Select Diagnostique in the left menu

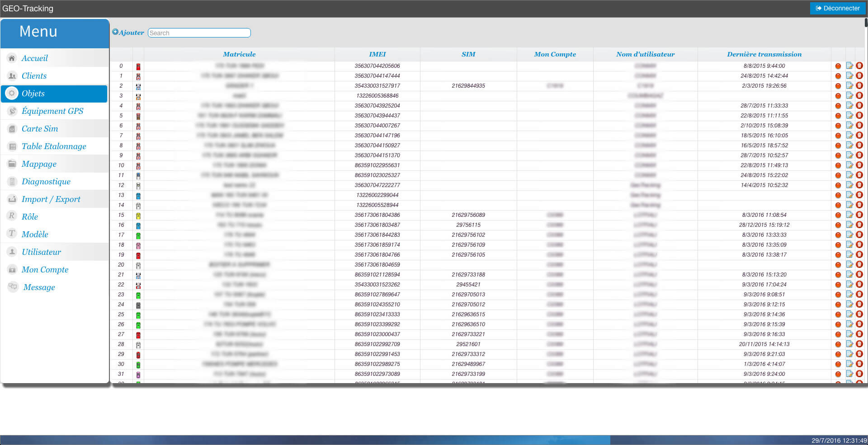46,182
